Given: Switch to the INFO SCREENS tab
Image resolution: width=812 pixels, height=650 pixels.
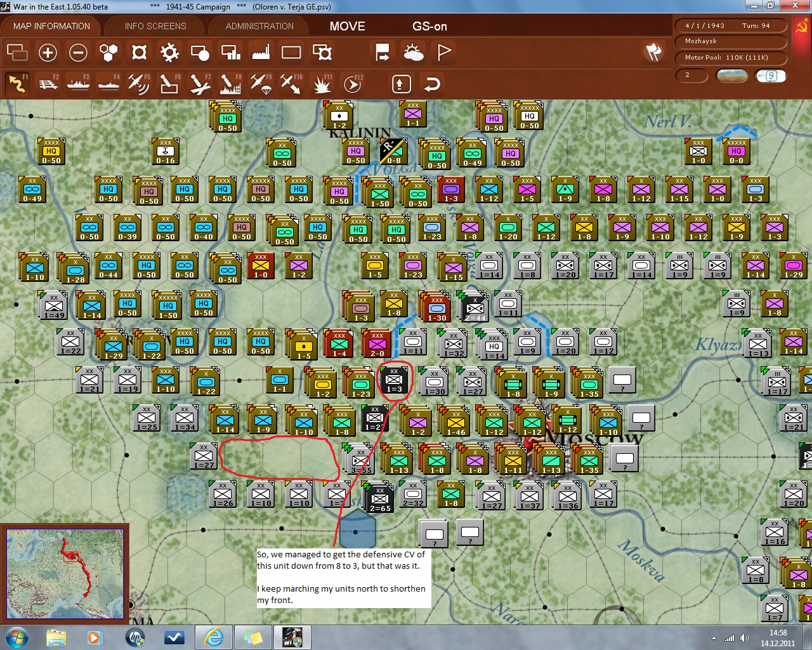Looking at the screenshot, I should pyautogui.click(x=155, y=26).
